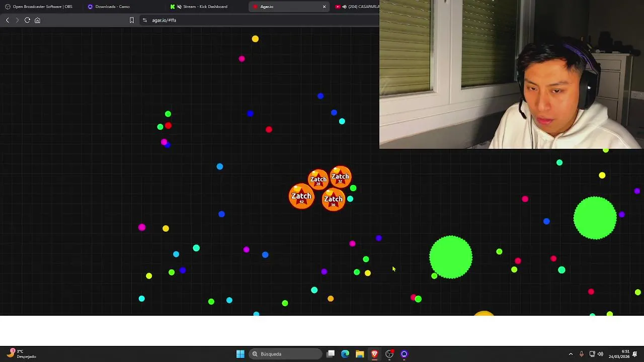
Task: Click the green spiky virus below the webcam
Action: tap(595, 218)
